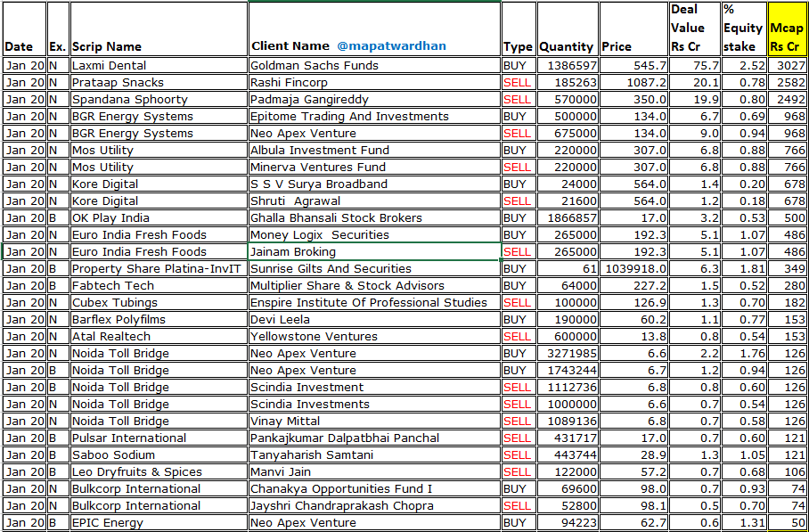Click 'Multiplier Share & Stock Advisors' cell
Screen dimensions: 809x532
click(374, 286)
